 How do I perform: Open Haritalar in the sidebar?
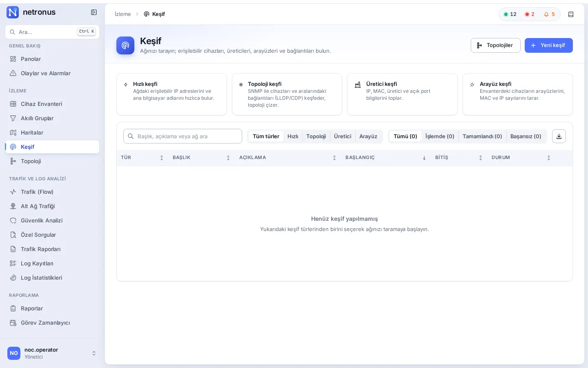(x=52, y=132)
